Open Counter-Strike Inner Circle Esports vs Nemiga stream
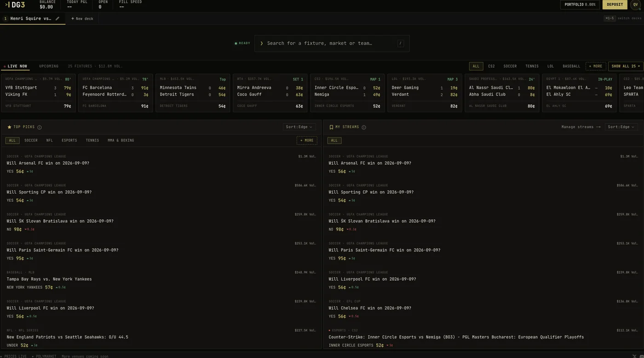Screen dimensions: 644x358 pos(483,337)
